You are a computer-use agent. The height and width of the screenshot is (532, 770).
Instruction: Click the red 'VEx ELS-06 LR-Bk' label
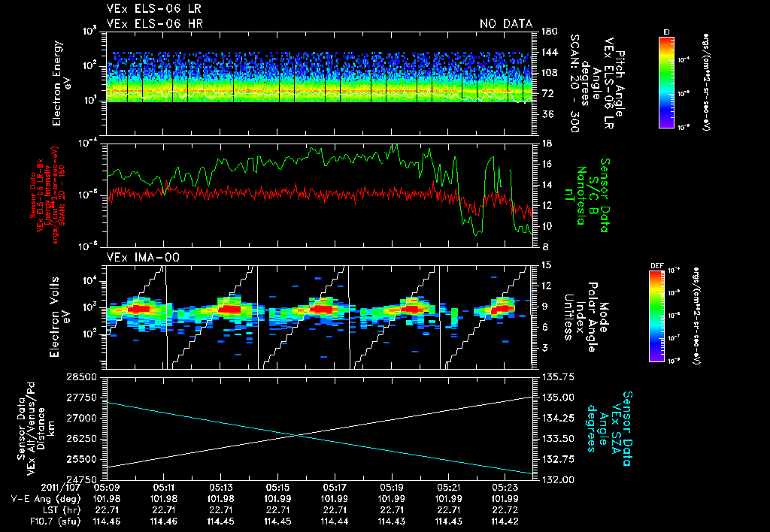41,195
